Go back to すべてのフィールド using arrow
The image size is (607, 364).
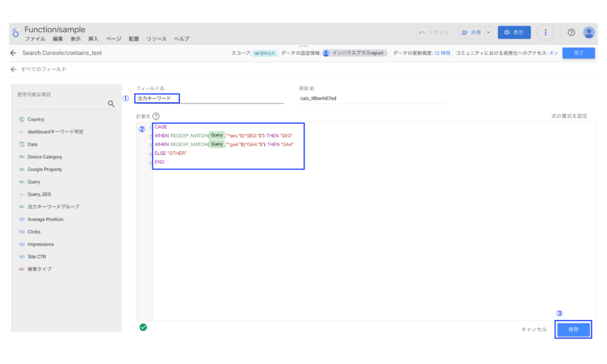click(14, 70)
